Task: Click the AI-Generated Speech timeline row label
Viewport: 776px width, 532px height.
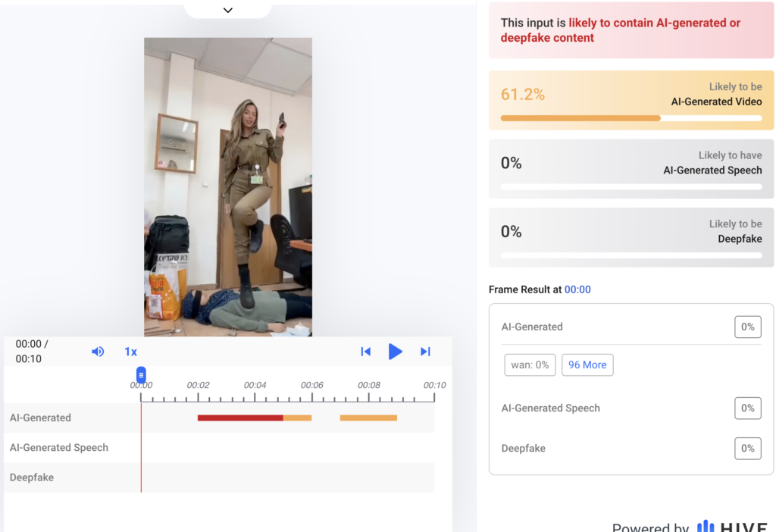Action: 59,448
